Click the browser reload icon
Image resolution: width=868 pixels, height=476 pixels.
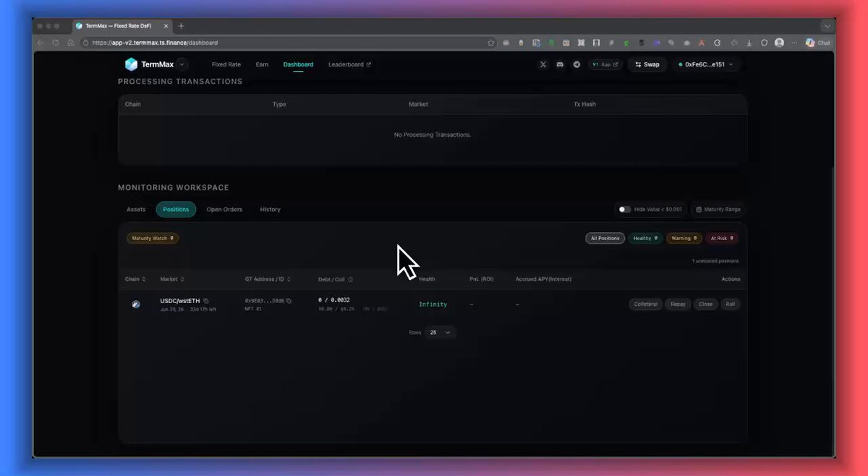coord(56,43)
